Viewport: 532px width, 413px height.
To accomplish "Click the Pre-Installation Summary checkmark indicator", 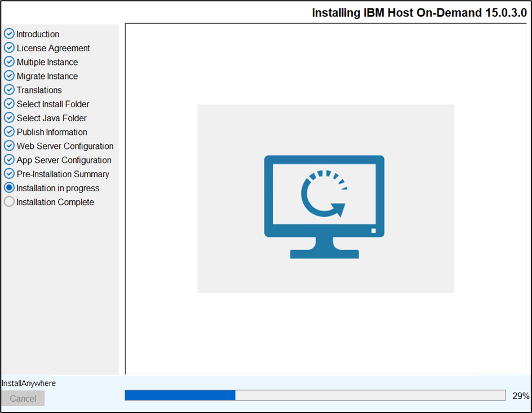I will pyautogui.click(x=9, y=174).
